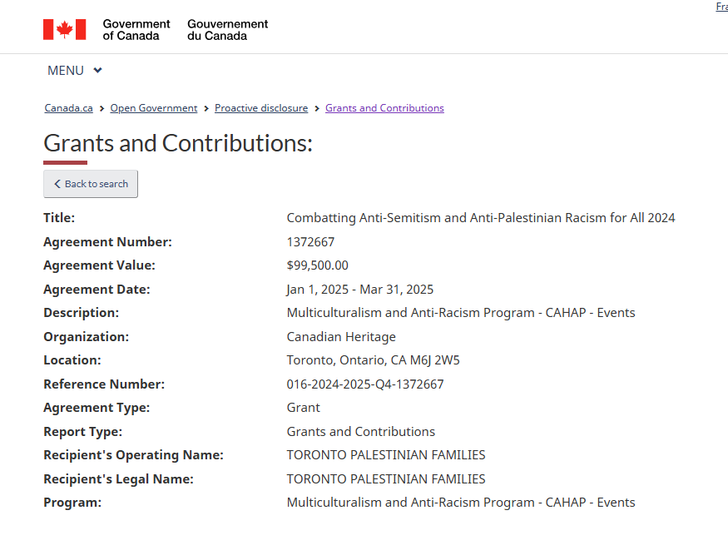
Task: Click the agreement value $99,500.00
Action: 317,265
